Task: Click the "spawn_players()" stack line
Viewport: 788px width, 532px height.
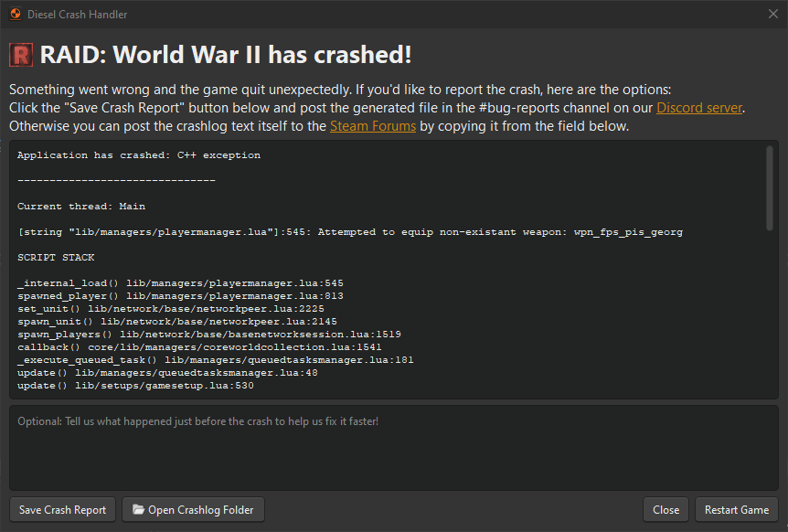Action: pyautogui.click(x=209, y=335)
